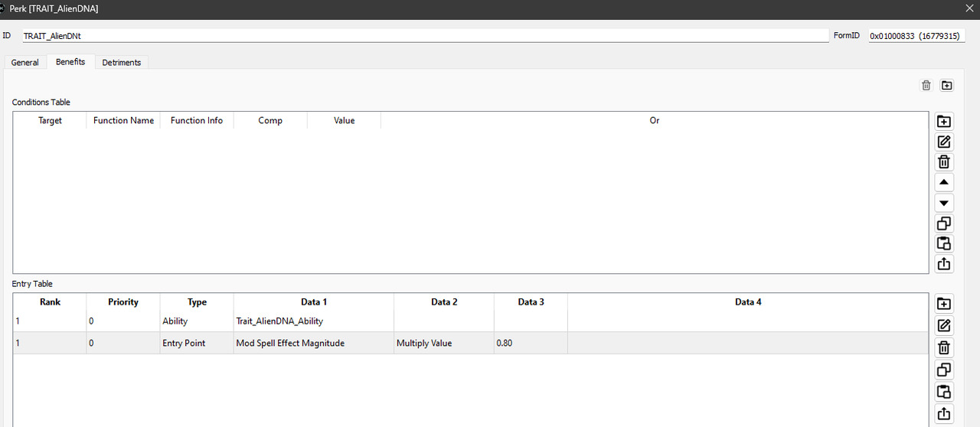The height and width of the screenshot is (427, 980).
Task: Sort by the Target column header
Action: pyautogui.click(x=50, y=120)
